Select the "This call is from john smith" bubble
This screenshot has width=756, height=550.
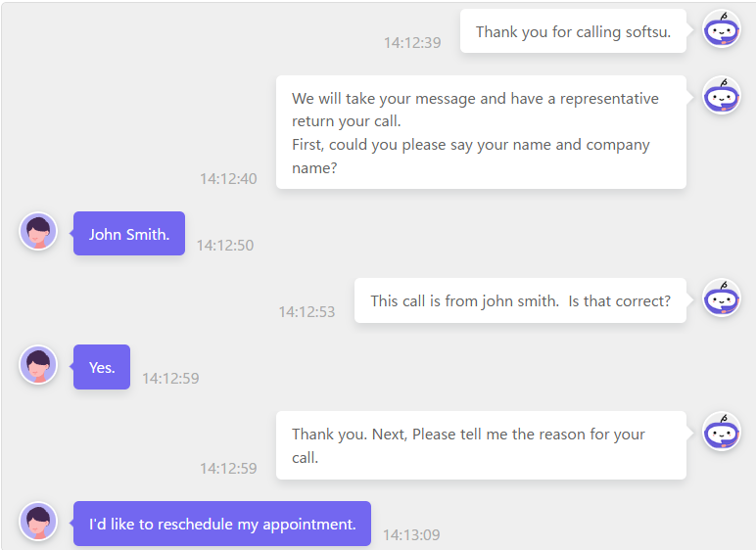pos(520,300)
